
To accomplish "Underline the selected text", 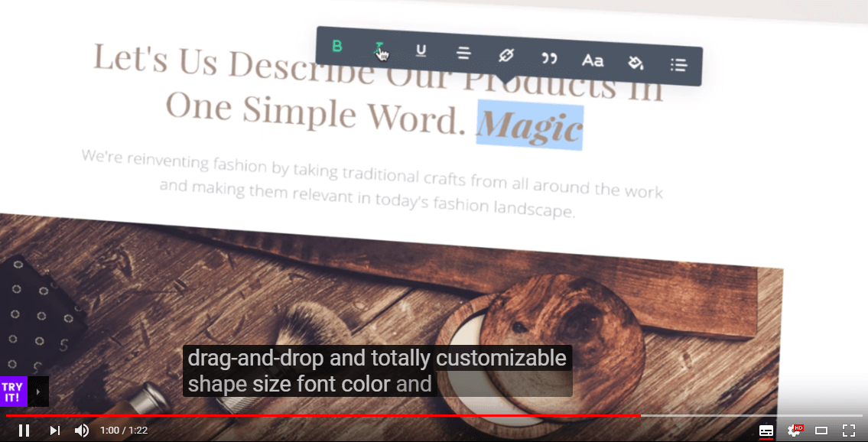I will (421, 50).
